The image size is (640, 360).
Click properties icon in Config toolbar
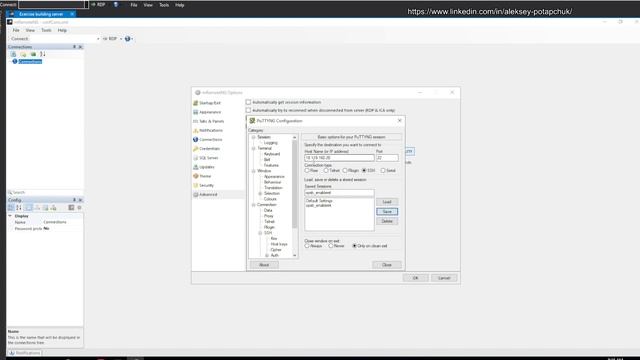pyautogui.click(x=29, y=208)
